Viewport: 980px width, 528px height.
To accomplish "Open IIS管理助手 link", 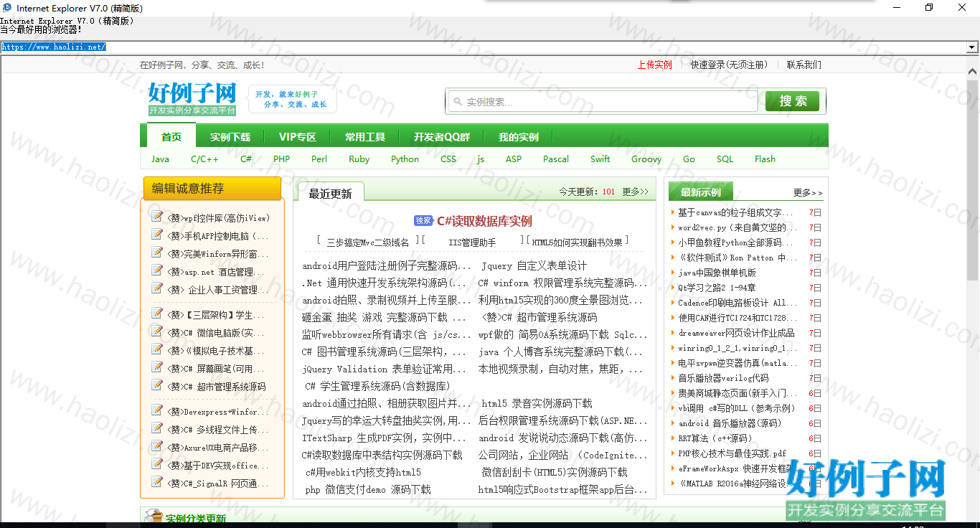I will coord(472,242).
